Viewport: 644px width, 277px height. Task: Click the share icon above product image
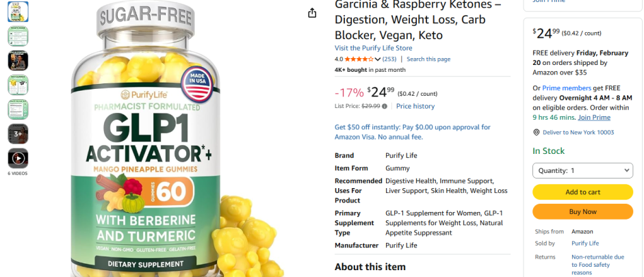tap(312, 13)
